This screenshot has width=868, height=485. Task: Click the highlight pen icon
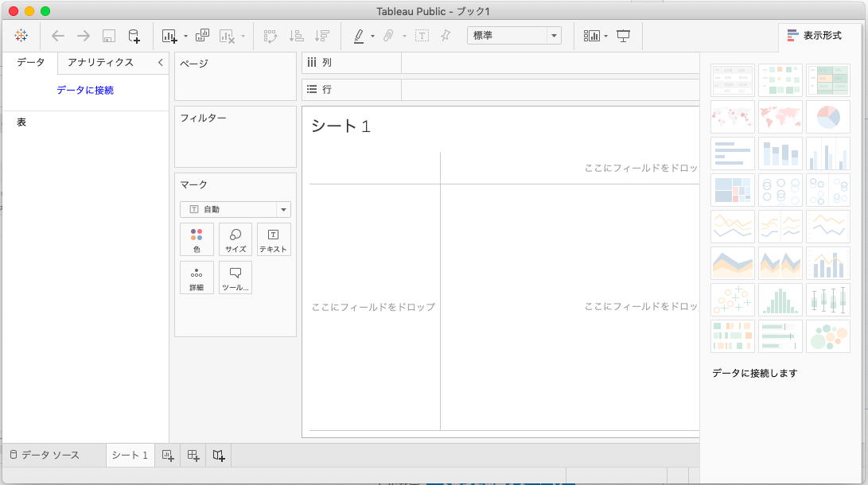click(359, 36)
